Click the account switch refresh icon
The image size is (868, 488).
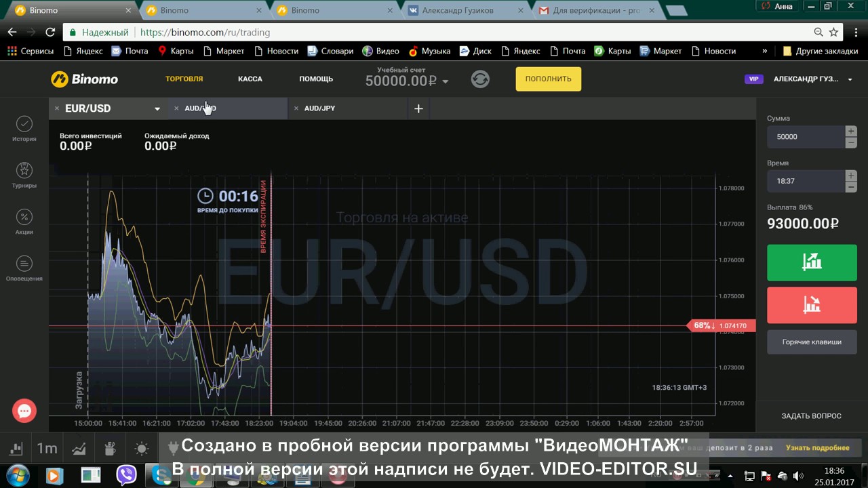pyautogui.click(x=480, y=79)
